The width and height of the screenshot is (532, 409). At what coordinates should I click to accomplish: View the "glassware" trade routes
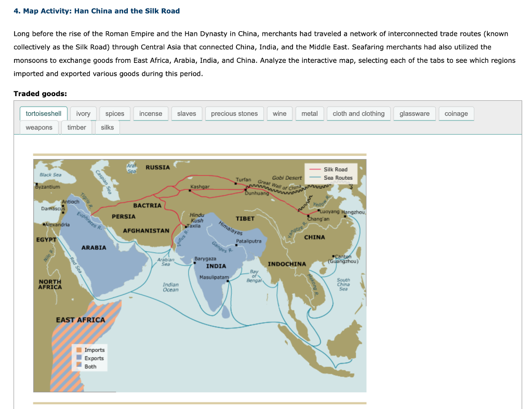pyautogui.click(x=414, y=113)
